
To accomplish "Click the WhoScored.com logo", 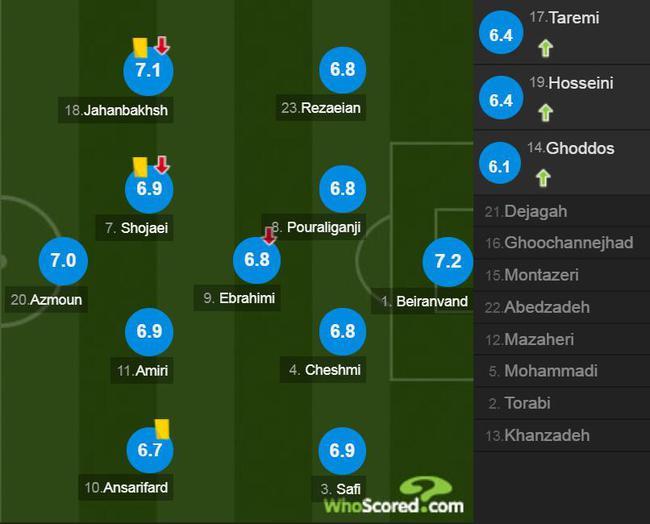I will pos(394,497).
